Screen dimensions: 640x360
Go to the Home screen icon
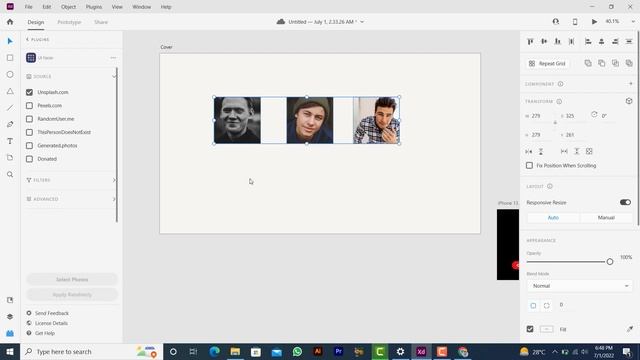10,22
